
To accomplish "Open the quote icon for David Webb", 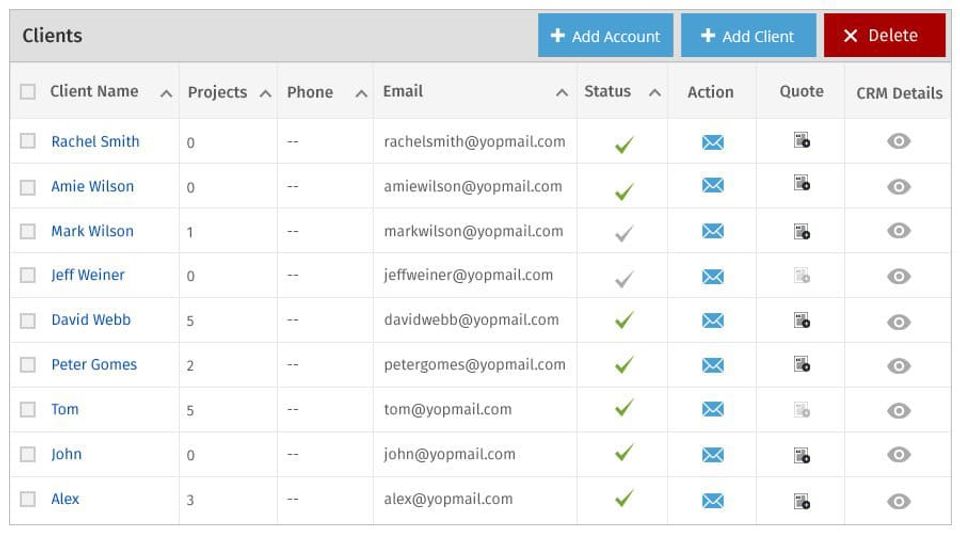I will [x=801, y=320].
